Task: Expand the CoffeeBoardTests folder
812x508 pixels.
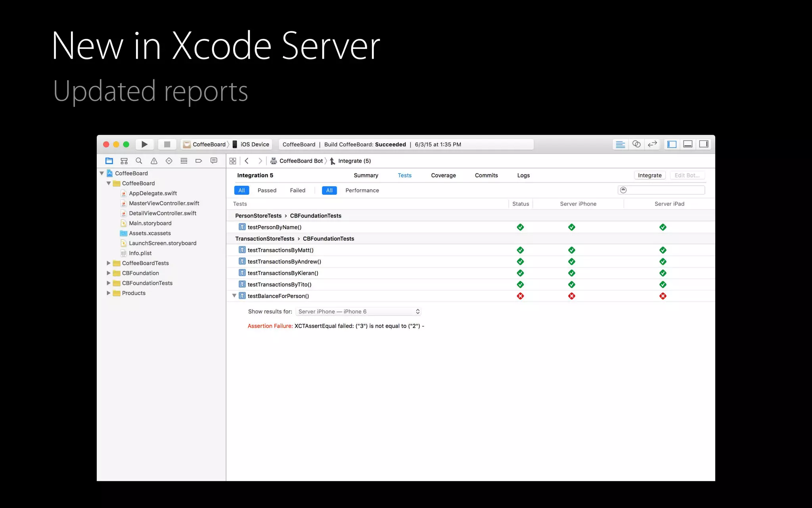Action: pyautogui.click(x=109, y=263)
